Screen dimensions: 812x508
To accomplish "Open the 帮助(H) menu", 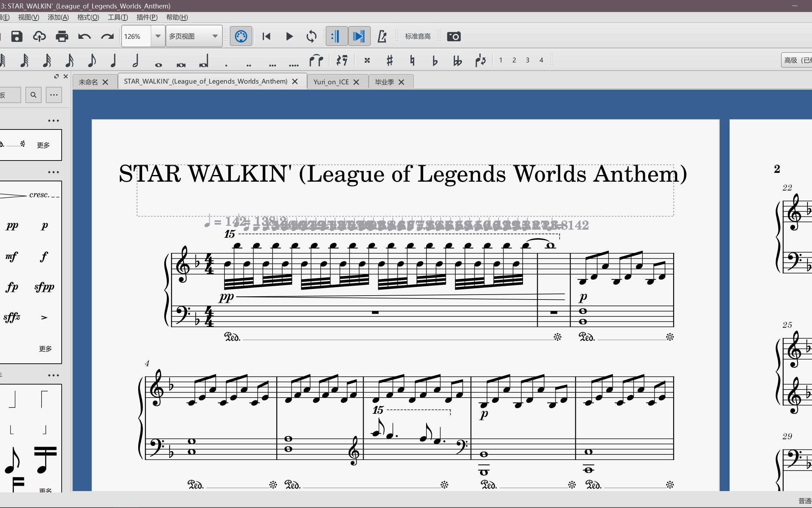I will coord(177,17).
